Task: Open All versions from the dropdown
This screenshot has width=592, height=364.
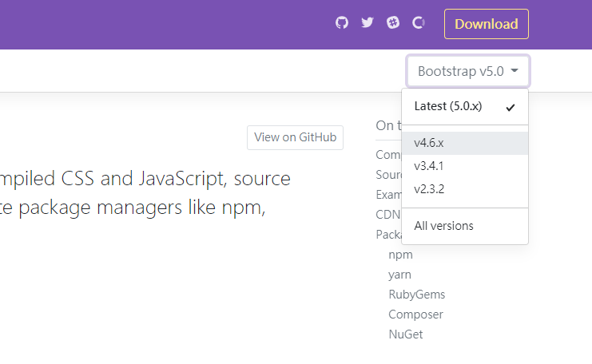Action: click(x=443, y=226)
